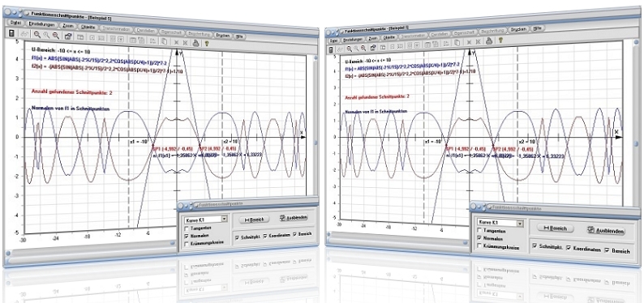Click third zoom magnifier in left window toolbar
644x303 pixels.
coord(55,36)
